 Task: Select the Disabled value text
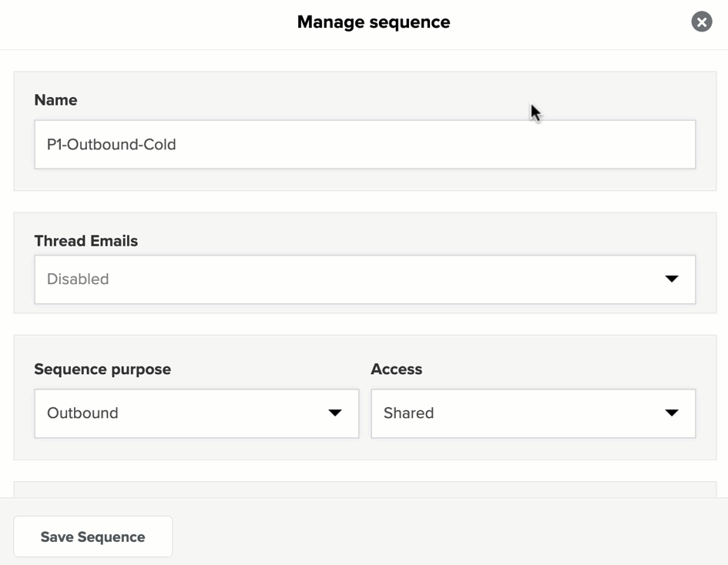(x=78, y=279)
